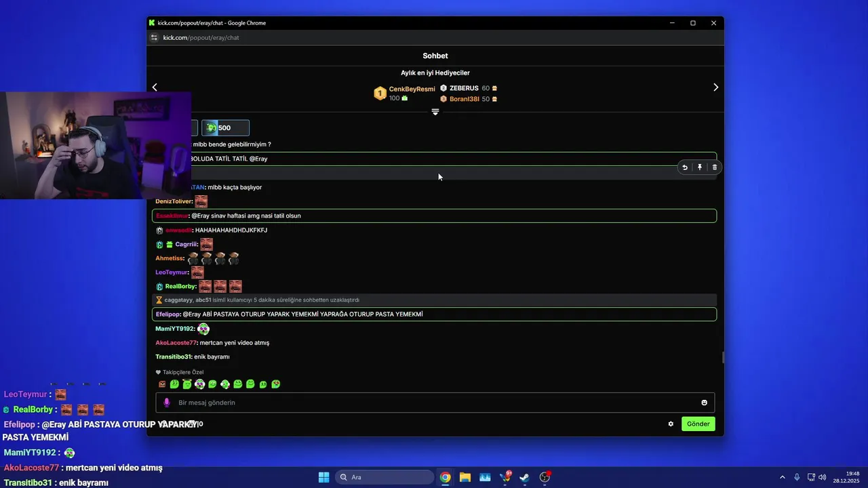Insert the third follower-only emote
This screenshot has height=488, width=868.
click(x=187, y=384)
